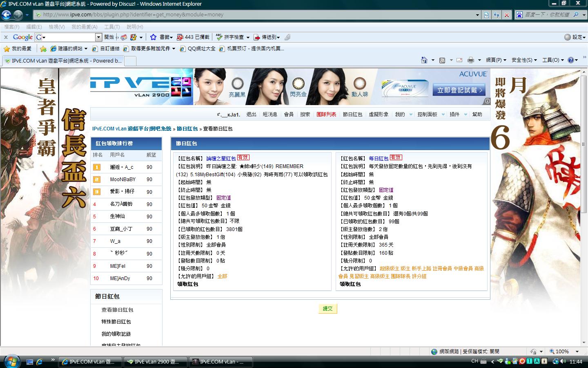Select the 團隊列表 forum navigation item
Viewport: 588px width, 368px height.
(326, 114)
